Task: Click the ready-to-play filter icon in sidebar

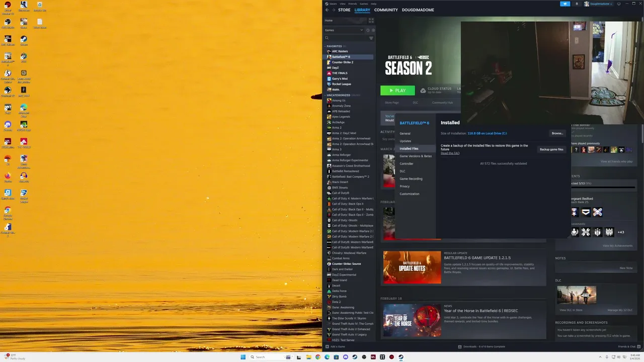Action: [373, 30]
